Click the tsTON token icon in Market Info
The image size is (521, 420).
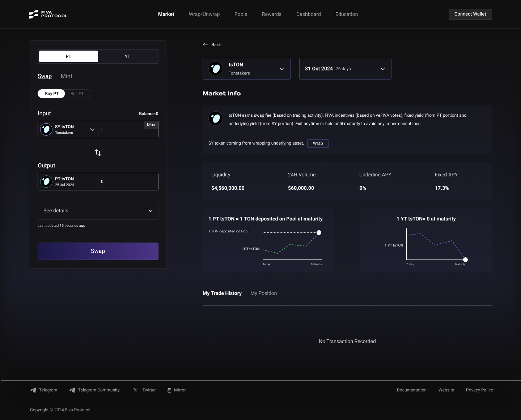[x=216, y=119]
